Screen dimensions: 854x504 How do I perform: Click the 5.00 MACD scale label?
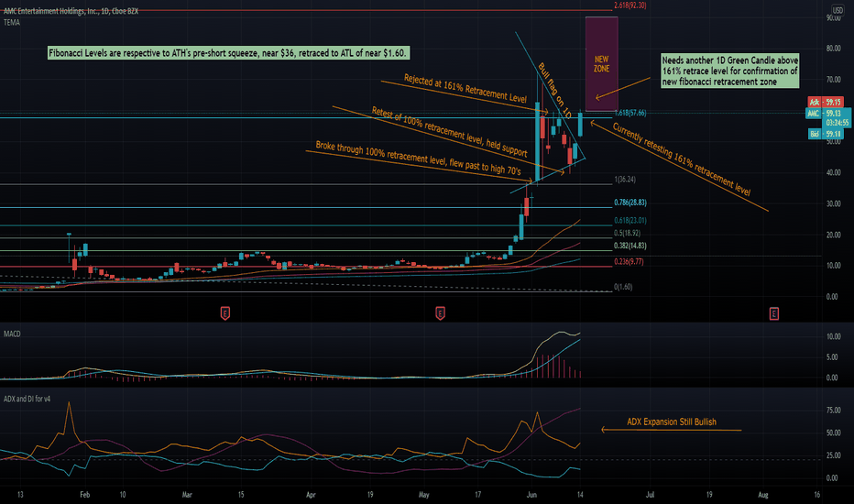click(832, 356)
